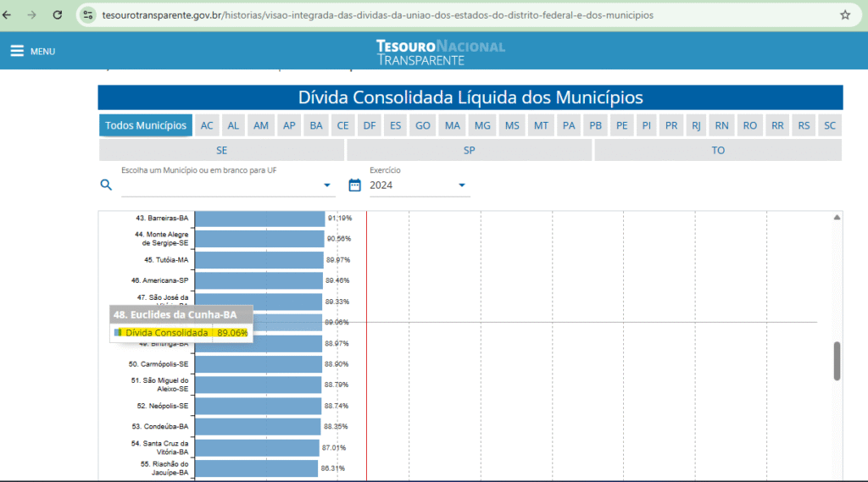Click the bar for Barreiras-BA
This screenshot has height=482, width=868.
pos(259,219)
